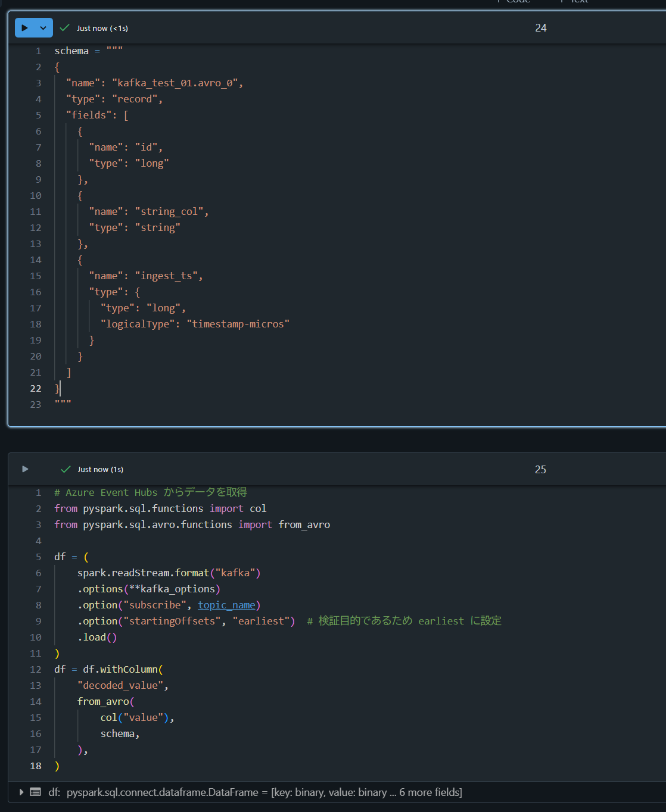Viewport: 666px width, 812px height.
Task: Run cell 25 with the play icon
Action: tap(25, 469)
